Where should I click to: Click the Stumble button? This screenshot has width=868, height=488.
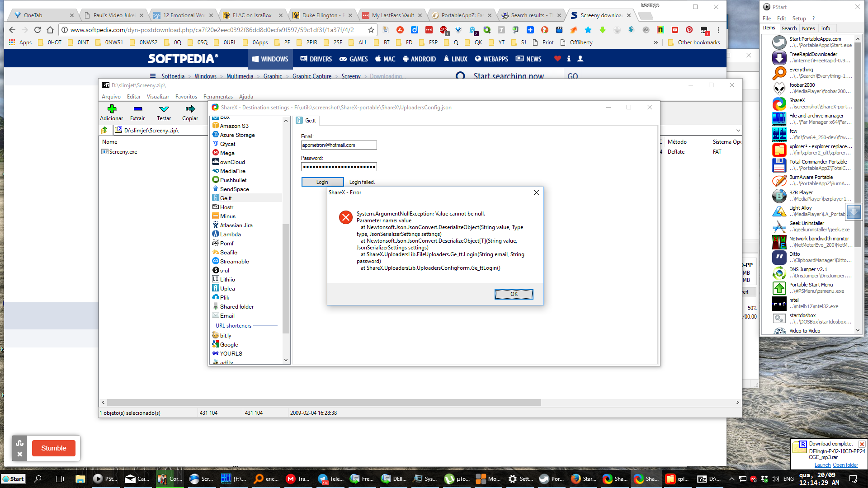54,448
